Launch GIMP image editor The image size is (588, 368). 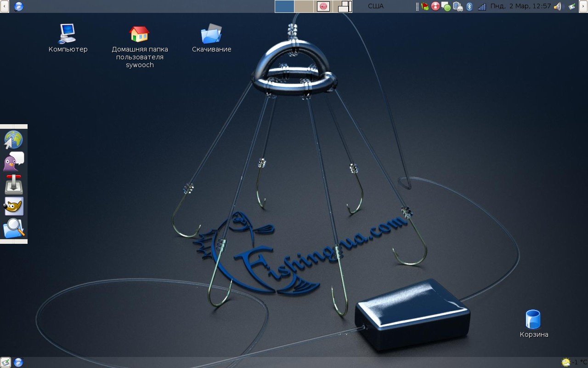[x=13, y=207]
